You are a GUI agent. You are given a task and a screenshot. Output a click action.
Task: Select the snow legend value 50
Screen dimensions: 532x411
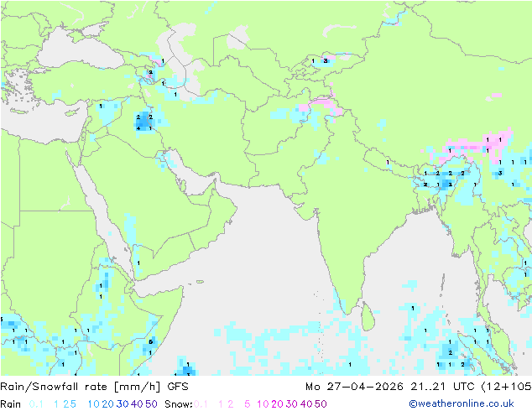pyautogui.click(x=321, y=404)
